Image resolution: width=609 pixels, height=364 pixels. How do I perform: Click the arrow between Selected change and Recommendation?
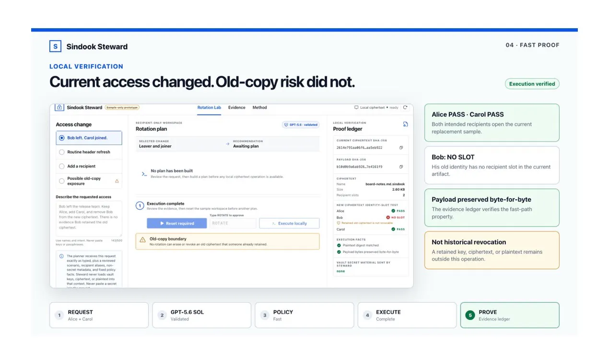coord(228,144)
